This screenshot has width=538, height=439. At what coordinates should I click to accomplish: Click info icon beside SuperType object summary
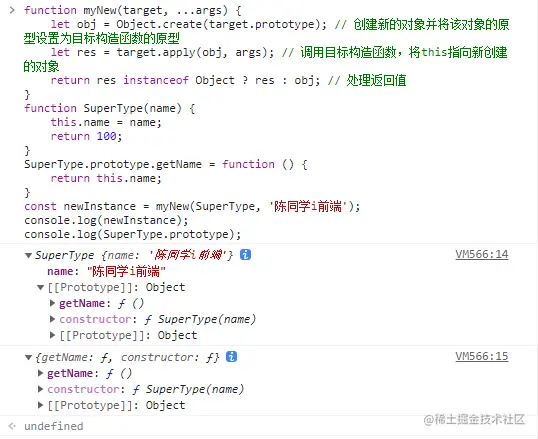pos(245,255)
